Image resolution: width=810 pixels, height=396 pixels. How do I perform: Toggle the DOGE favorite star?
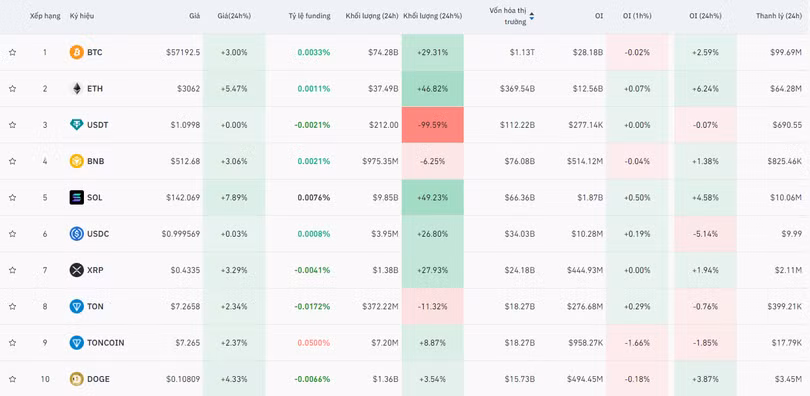pos(12,379)
